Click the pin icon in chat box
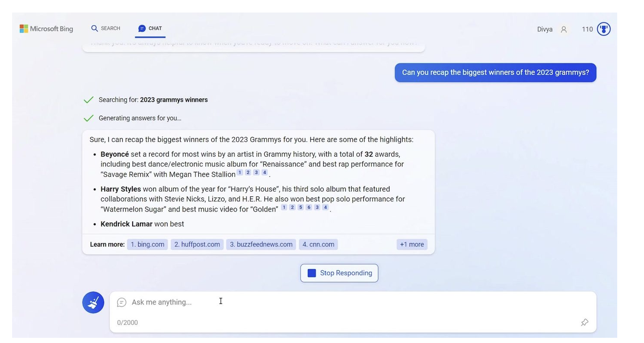The image size is (644, 343). (x=584, y=322)
